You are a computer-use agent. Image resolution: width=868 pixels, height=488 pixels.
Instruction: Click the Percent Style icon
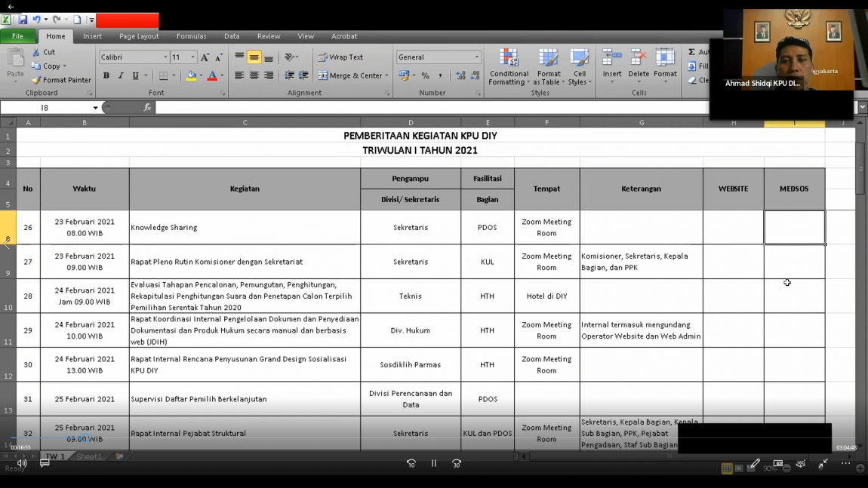coord(425,76)
